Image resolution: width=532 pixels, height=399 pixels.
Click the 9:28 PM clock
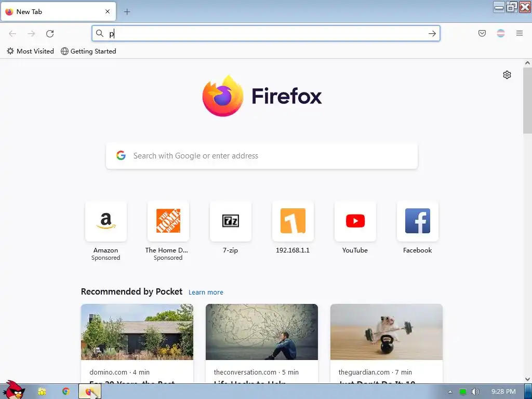503,392
